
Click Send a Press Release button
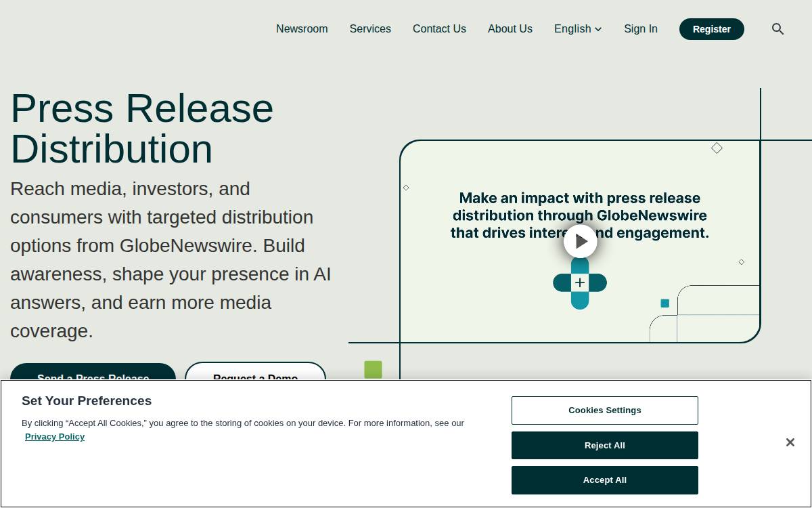(x=93, y=372)
